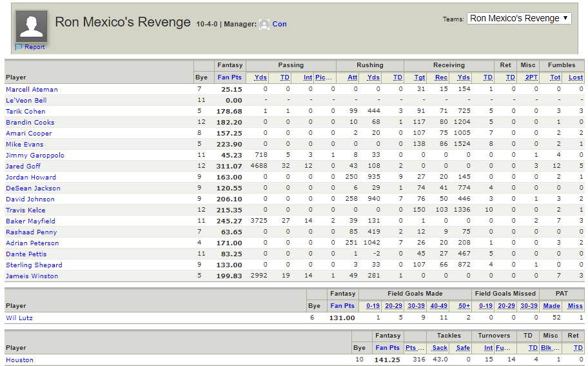
Task: Sort Field Goals Made 40-49 column
Action: coord(439,306)
